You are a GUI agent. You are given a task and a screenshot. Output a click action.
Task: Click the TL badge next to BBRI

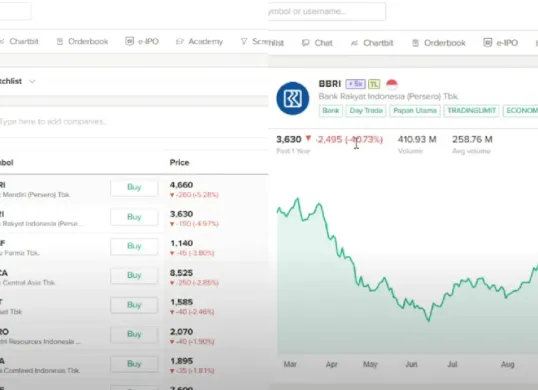pos(374,84)
